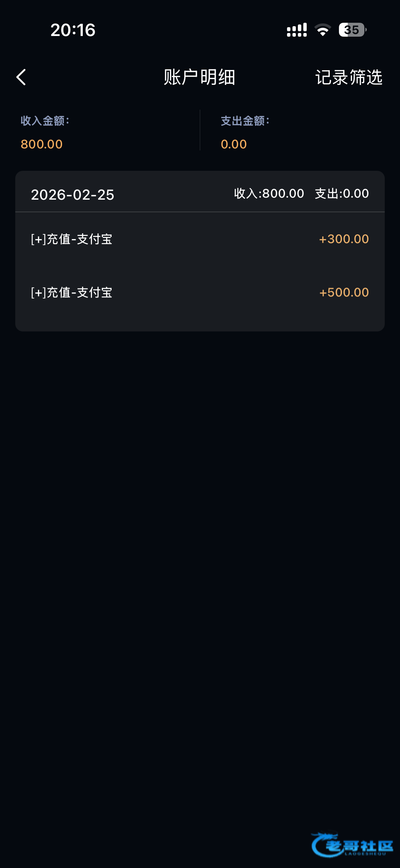Click the 老哥社区 watermark logo
This screenshot has height=868, width=400.
[x=352, y=845]
